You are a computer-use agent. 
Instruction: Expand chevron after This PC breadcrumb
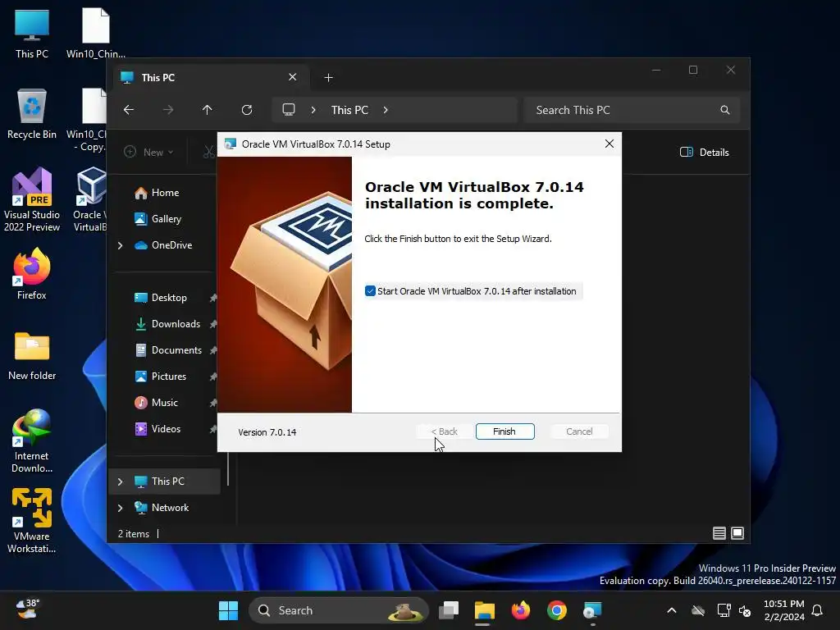[386, 110]
